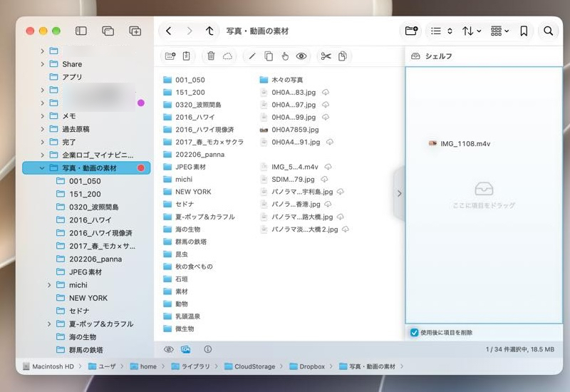The width and height of the screenshot is (570, 392).
Task: Open the sort order dropdown
Action: pos(472,31)
